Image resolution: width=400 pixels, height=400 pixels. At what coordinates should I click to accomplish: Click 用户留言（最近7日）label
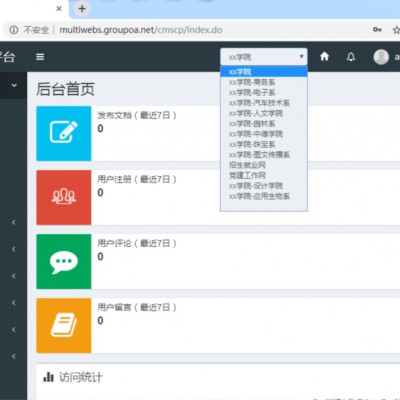137,307
